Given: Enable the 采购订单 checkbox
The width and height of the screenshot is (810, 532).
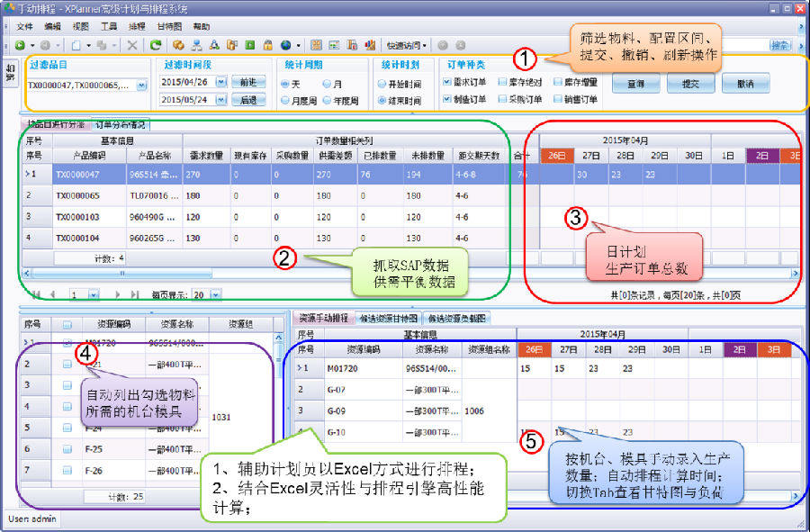Looking at the screenshot, I should coord(501,99).
